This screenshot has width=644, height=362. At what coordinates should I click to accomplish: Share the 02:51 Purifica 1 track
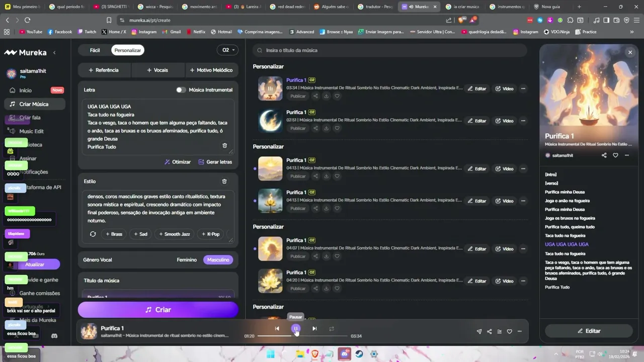coord(315,128)
